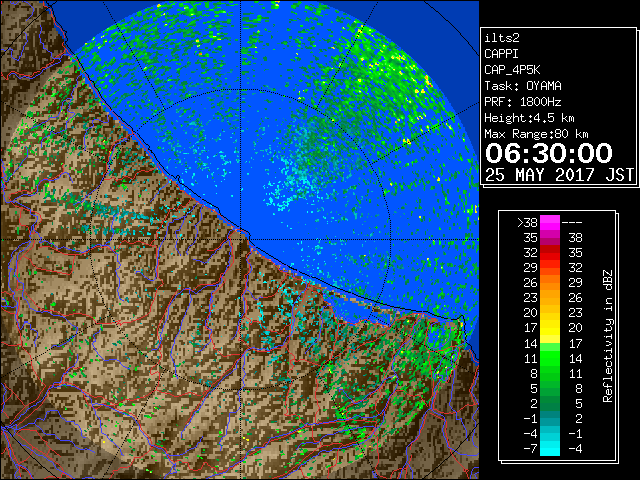Viewport: 640px width, 480px height.
Task: Click the product name ilts2
Action: (502, 38)
